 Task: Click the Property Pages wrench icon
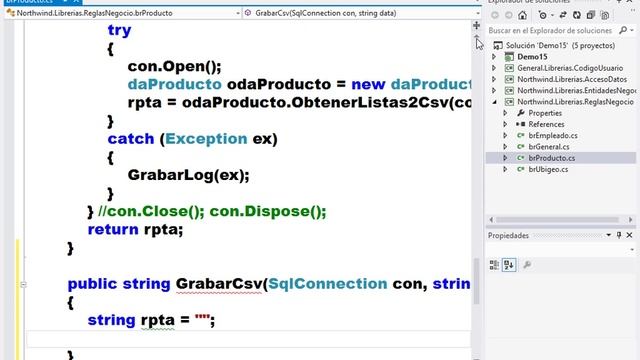[527, 265]
